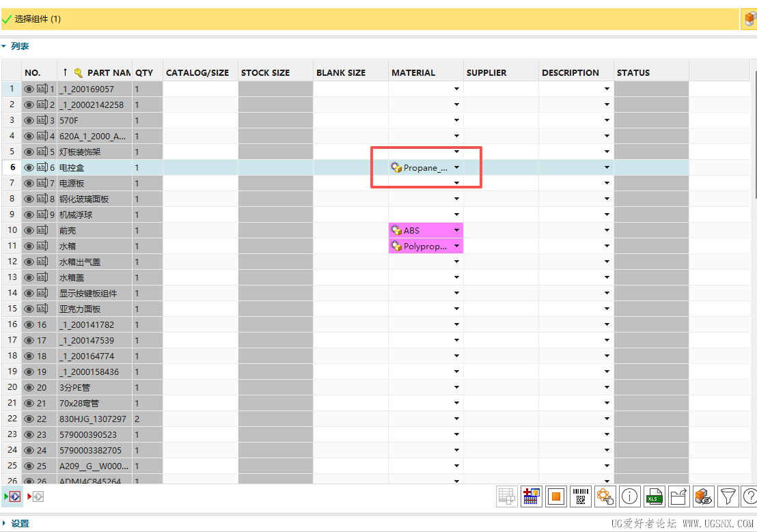
Task: Open description dropdown in row 6
Action: click(607, 167)
